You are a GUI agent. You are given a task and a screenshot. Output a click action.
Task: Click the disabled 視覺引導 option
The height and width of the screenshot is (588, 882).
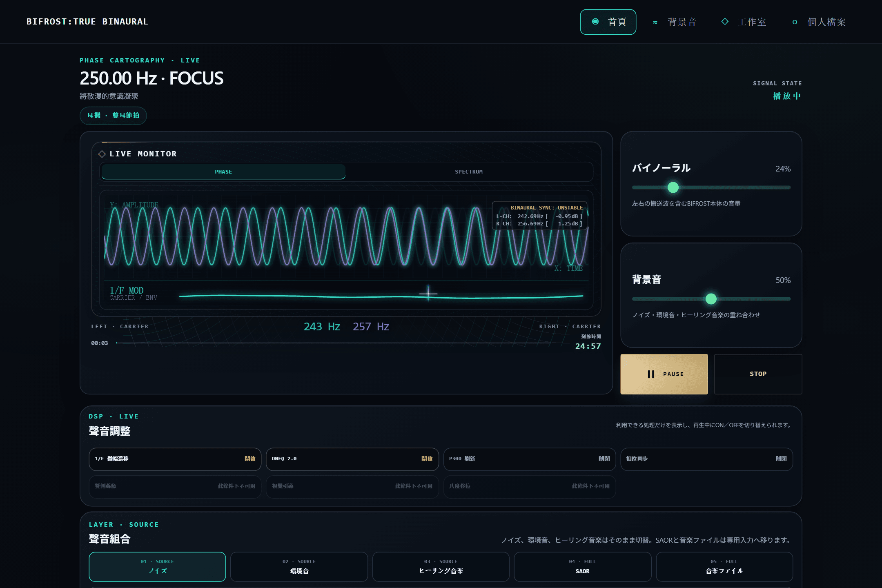pos(352,486)
